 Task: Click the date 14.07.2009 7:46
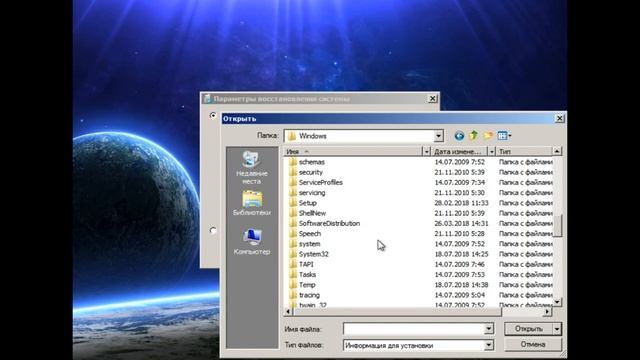[460, 264]
